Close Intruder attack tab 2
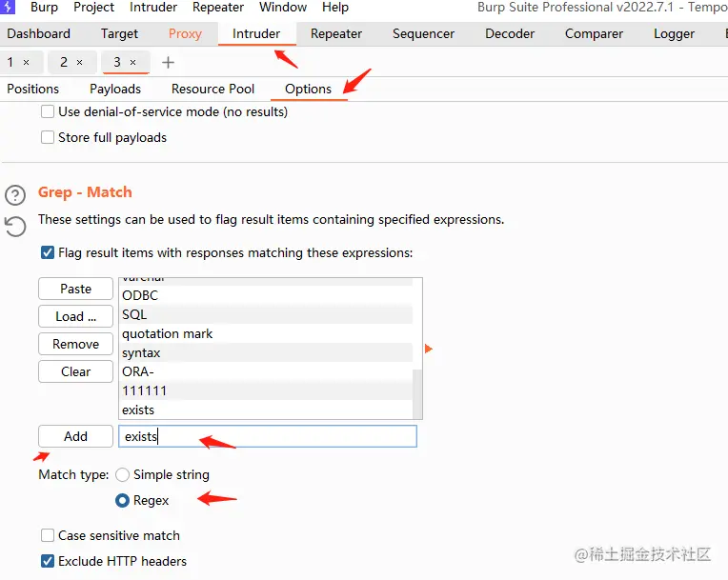 coord(80,63)
